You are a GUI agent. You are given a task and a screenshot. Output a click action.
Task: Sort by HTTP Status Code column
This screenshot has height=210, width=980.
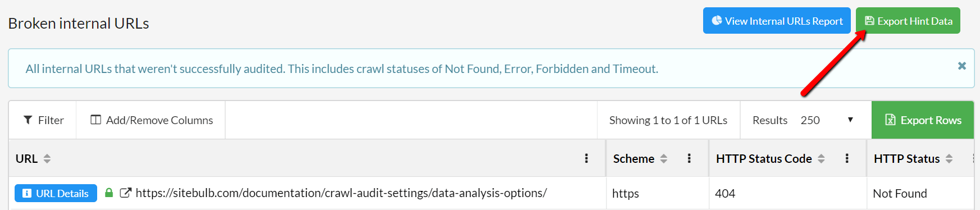[821, 159]
